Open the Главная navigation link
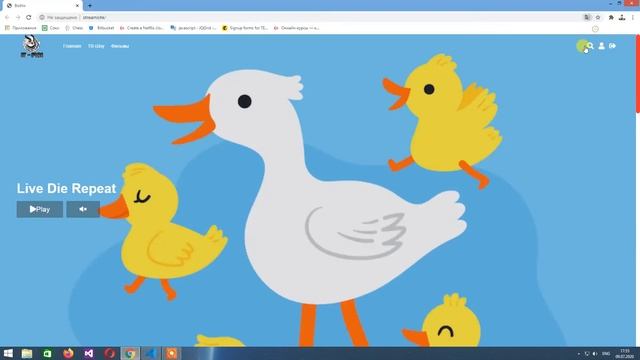This screenshot has width=640, height=360. pyautogui.click(x=72, y=46)
